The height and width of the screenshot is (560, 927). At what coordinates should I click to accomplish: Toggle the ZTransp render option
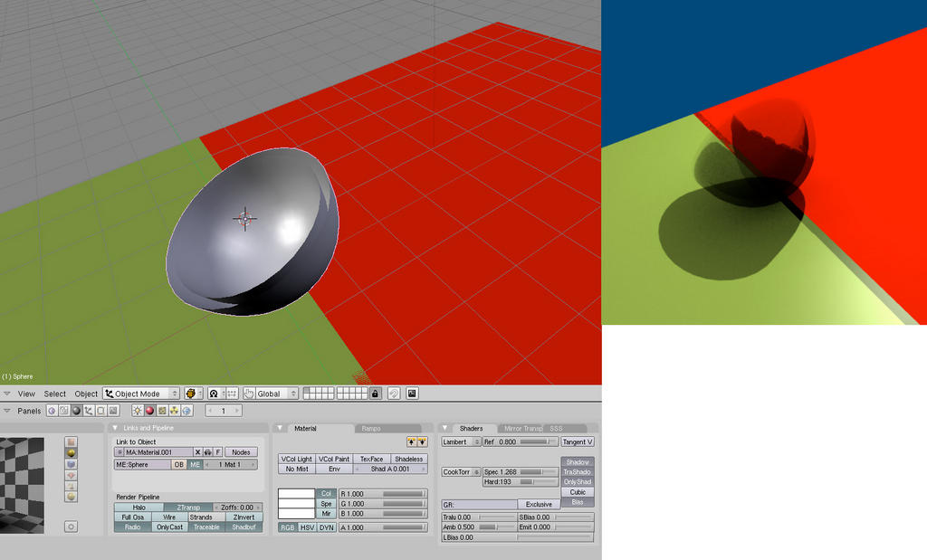(x=188, y=508)
